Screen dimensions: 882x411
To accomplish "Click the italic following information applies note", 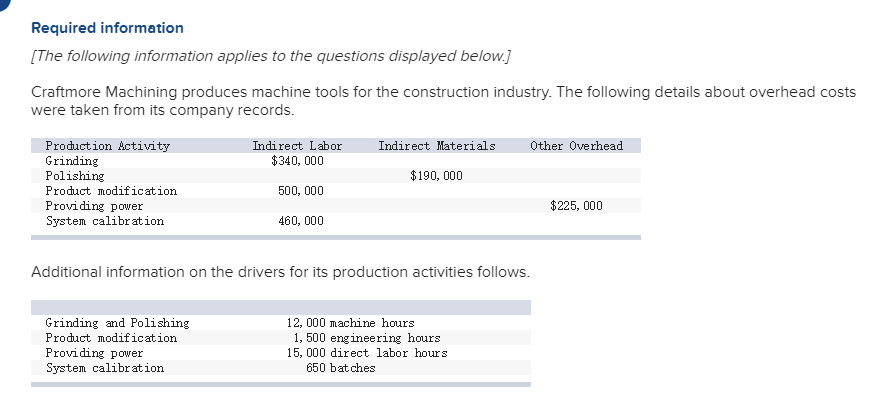I will pyautogui.click(x=271, y=56).
